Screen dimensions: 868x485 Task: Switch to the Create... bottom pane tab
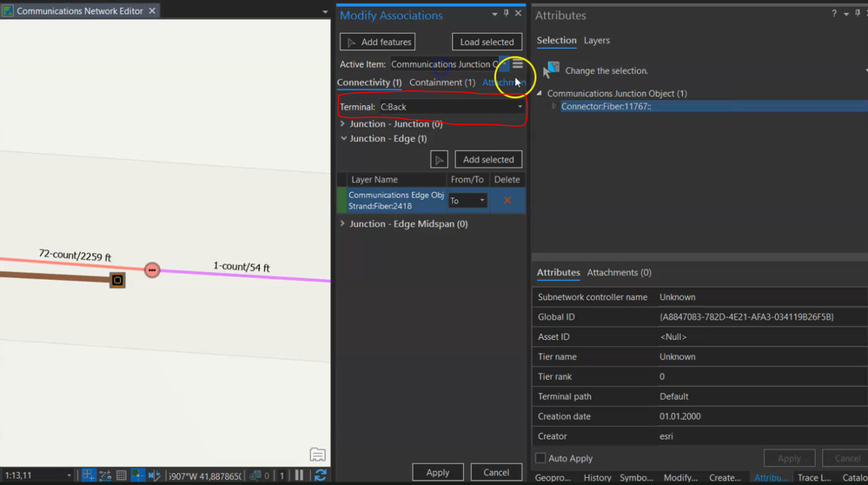click(x=726, y=477)
